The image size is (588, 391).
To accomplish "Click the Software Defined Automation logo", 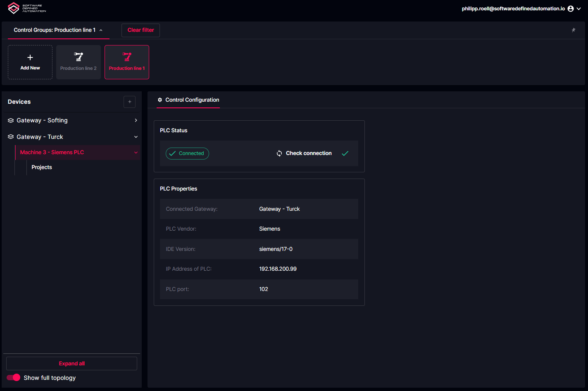I will (27, 8).
